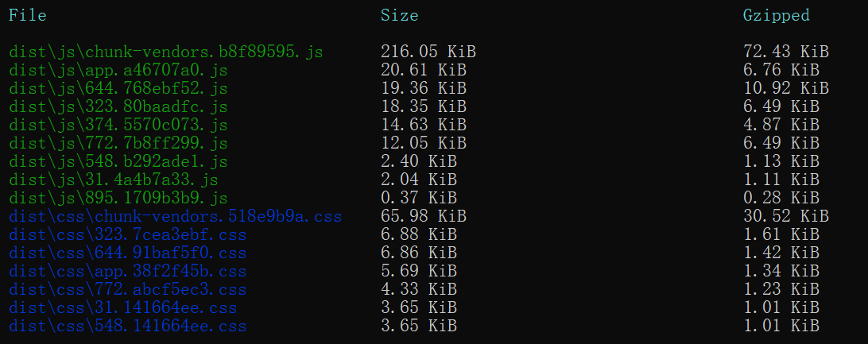Click the Size column header
This screenshot has width=868, height=344.
tap(399, 15)
